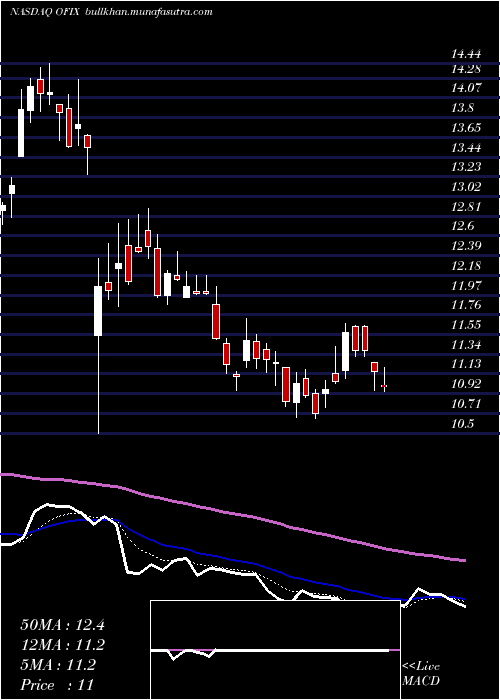Click the 10.92 price axis label
Viewport: 500px width, 700px height.
[x=466, y=383]
